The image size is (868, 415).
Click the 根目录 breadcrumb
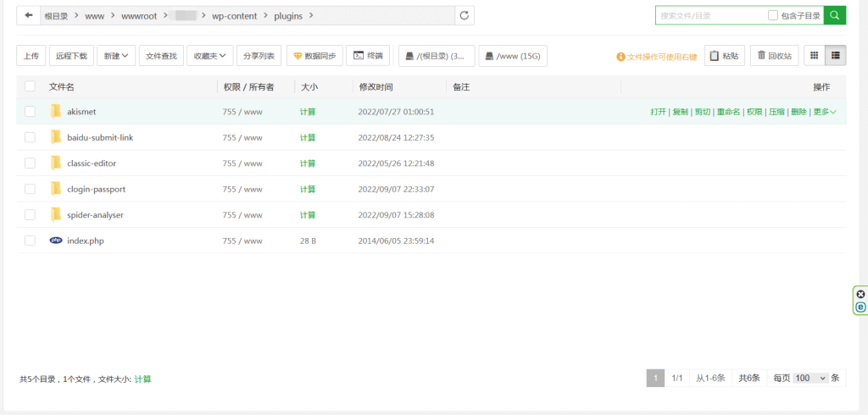coord(57,16)
